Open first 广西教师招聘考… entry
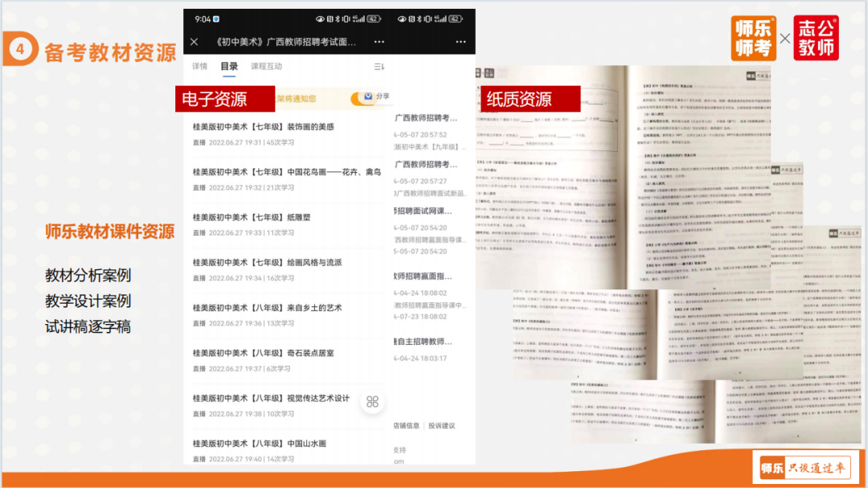The width and height of the screenshot is (868, 488). [x=426, y=118]
